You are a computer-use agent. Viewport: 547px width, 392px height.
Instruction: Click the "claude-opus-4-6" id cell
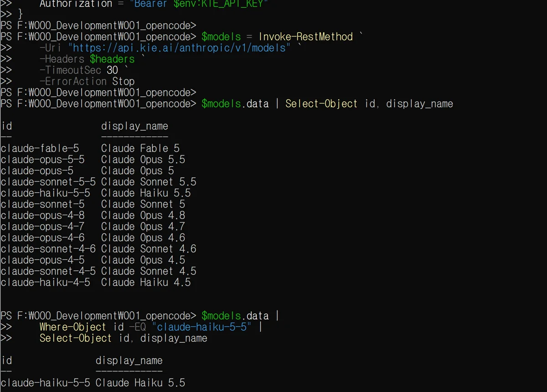[x=42, y=238]
